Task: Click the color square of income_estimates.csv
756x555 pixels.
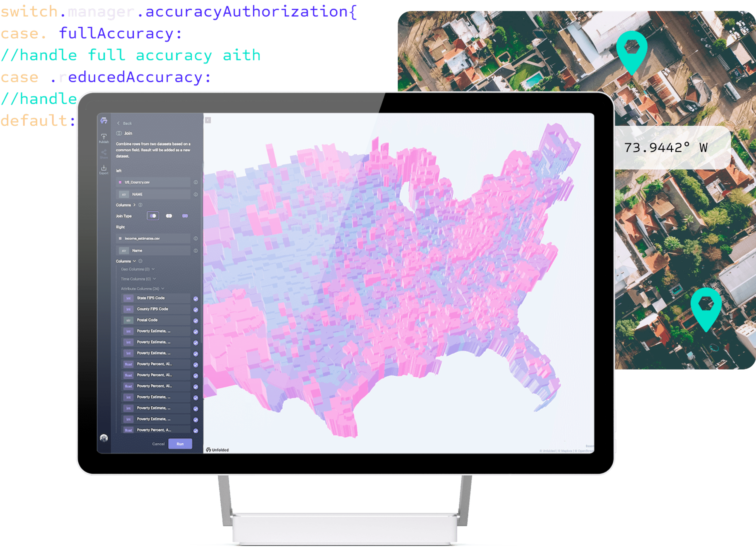Action: pyautogui.click(x=120, y=238)
